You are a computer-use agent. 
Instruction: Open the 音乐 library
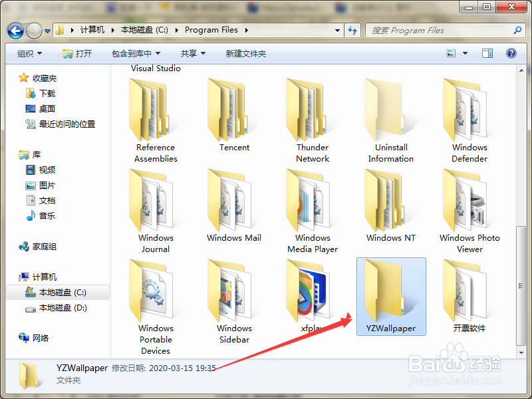click(x=41, y=215)
